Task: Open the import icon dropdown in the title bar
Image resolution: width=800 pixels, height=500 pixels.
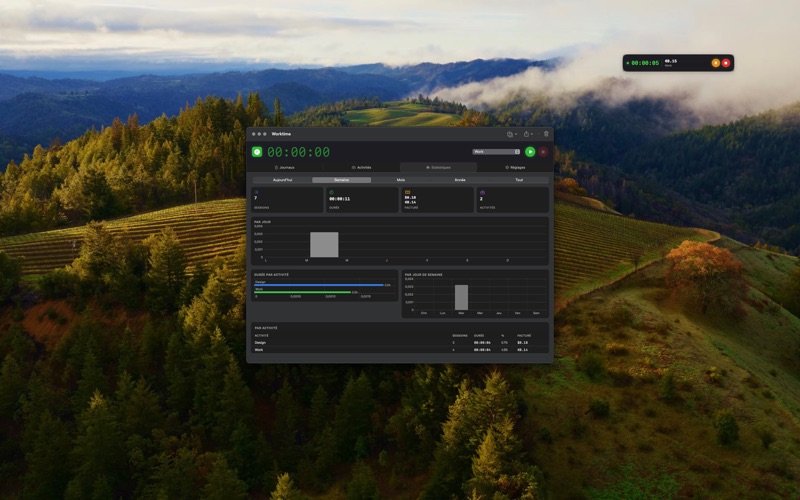Action: click(x=512, y=134)
